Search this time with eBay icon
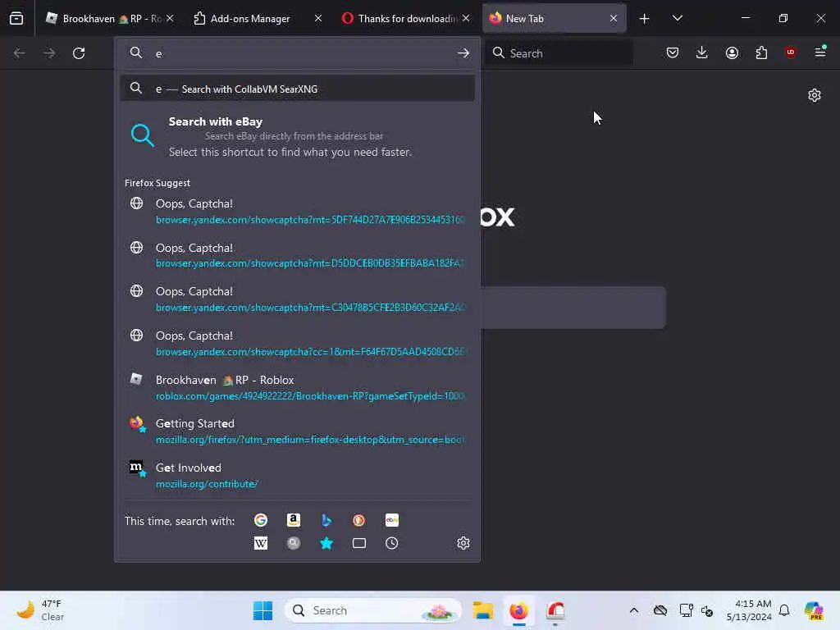The image size is (840, 630). [391, 520]
